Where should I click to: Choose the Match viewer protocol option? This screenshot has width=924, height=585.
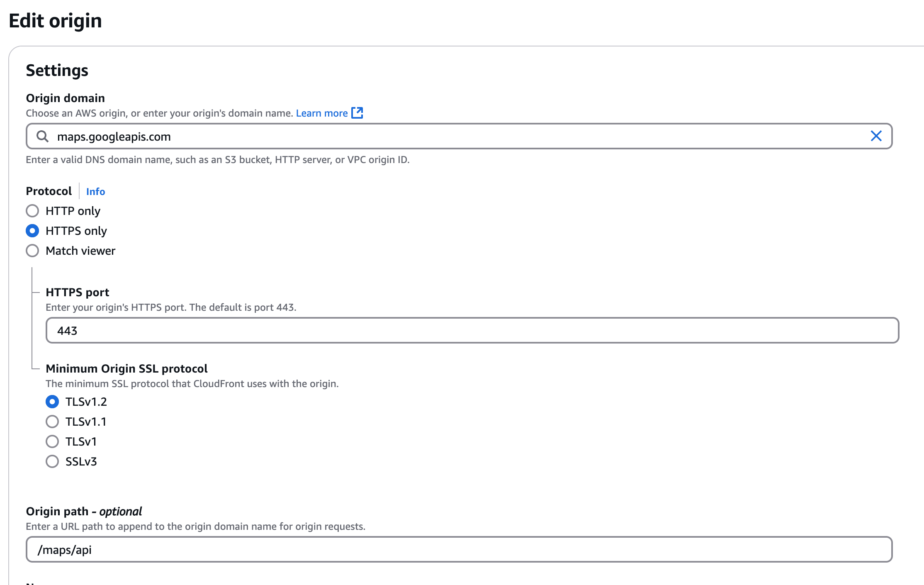click(x=32, y=251)
